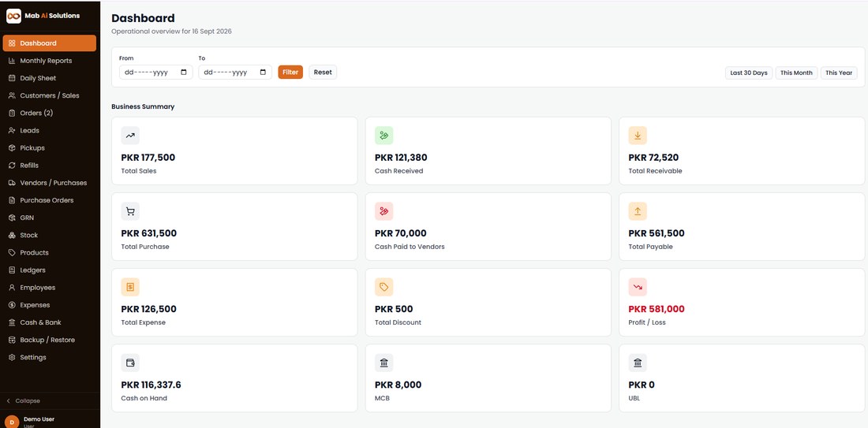
Task: Click the Vendors / Purchases truck icon
Action: pyautogui.click(x=12, y=183)
